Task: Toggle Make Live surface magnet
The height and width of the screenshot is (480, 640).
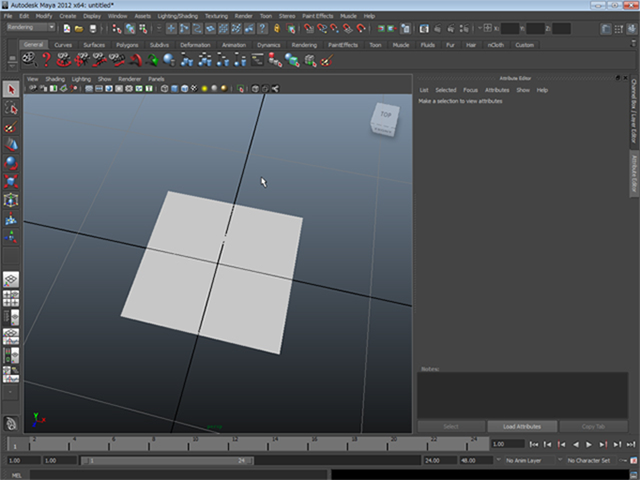Action: coord(361,29)
